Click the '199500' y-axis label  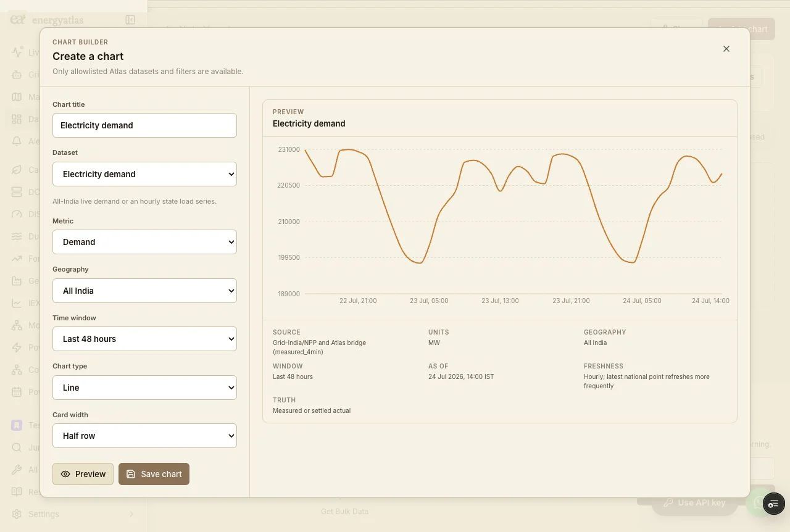tap(289, 257)
